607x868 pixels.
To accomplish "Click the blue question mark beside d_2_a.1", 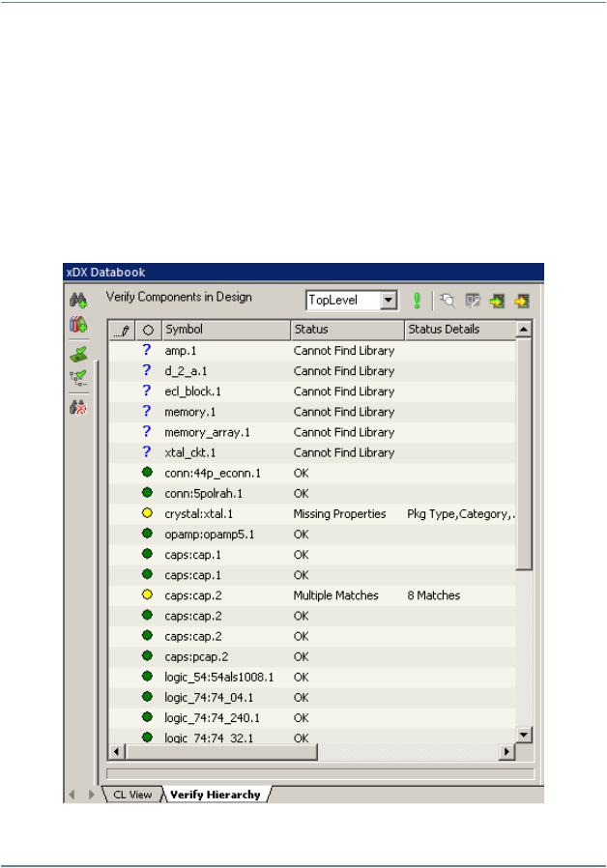I will [x=147, y=370].
